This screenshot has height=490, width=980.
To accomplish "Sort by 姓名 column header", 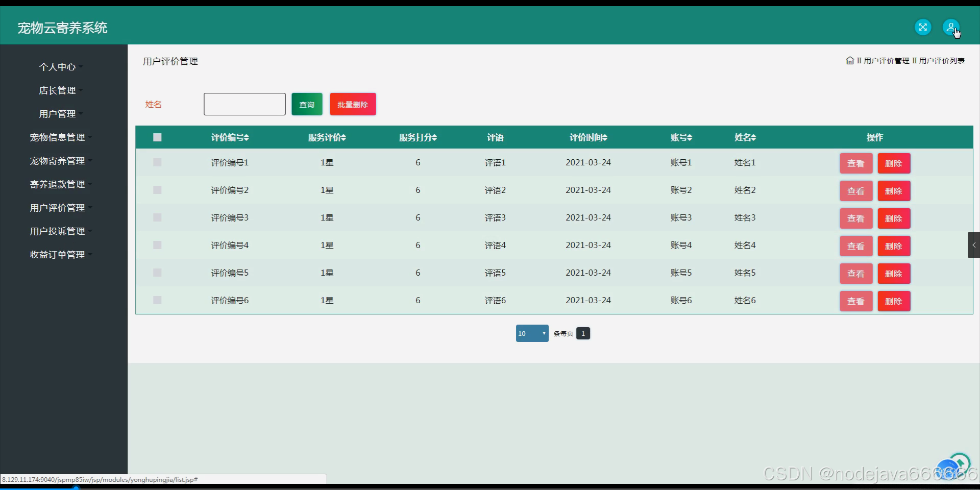I will [x=745, y=138].
